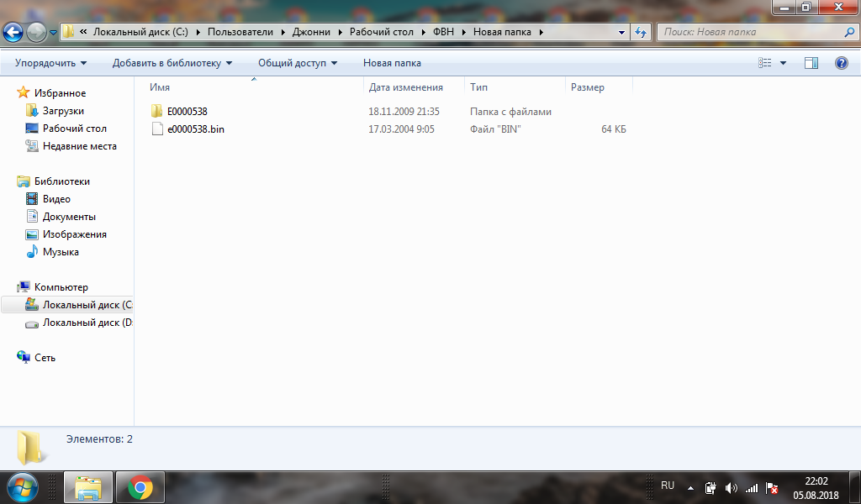861x504 pixels.
Task: Switch input language via RU indicator
Action: pyautogui.click(x=668, y=486)
